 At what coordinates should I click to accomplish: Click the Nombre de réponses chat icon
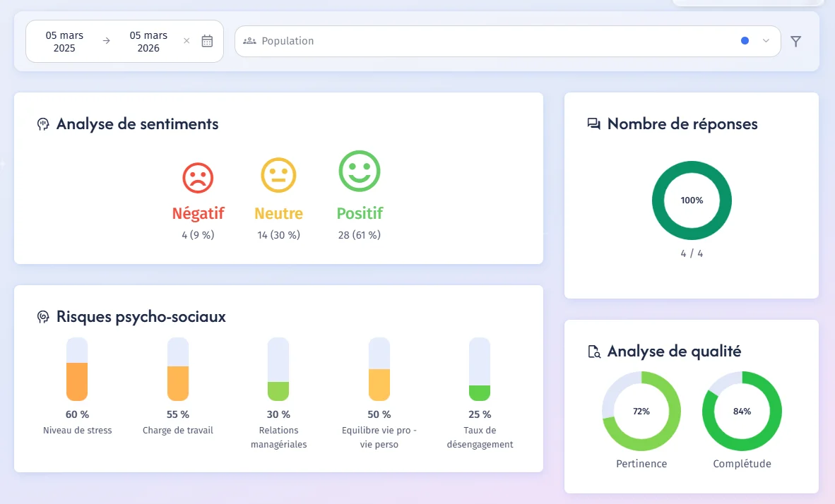tap(594, 124)
